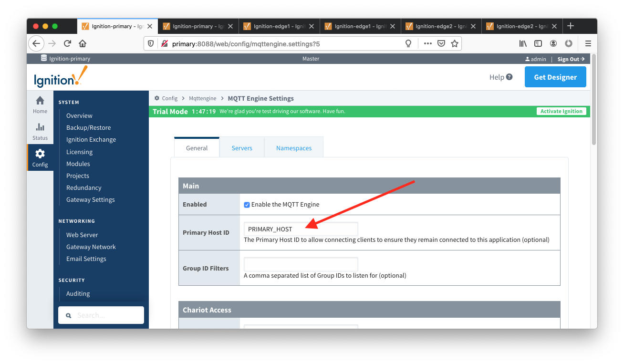Uncheck Enable the MQTT Engine checkbox
Image resolution: width=624 pixels, height=364 pixels.
tap(247, 205)
